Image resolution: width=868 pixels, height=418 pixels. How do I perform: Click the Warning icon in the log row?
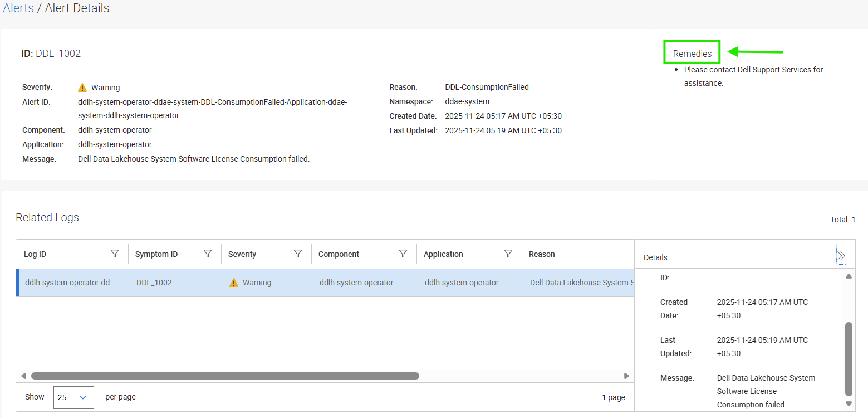[x=234, y=283]
